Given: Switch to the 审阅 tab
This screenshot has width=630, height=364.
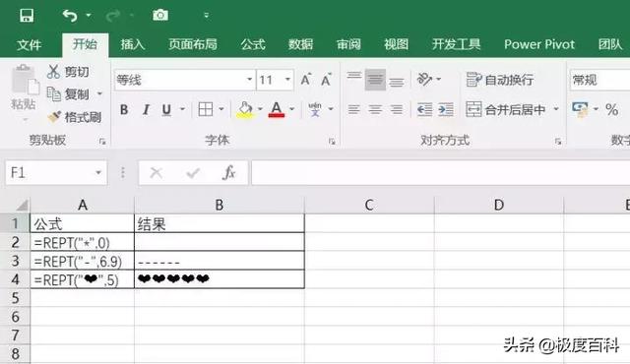Looking at the screenshot, I should [x=348, y=44].
